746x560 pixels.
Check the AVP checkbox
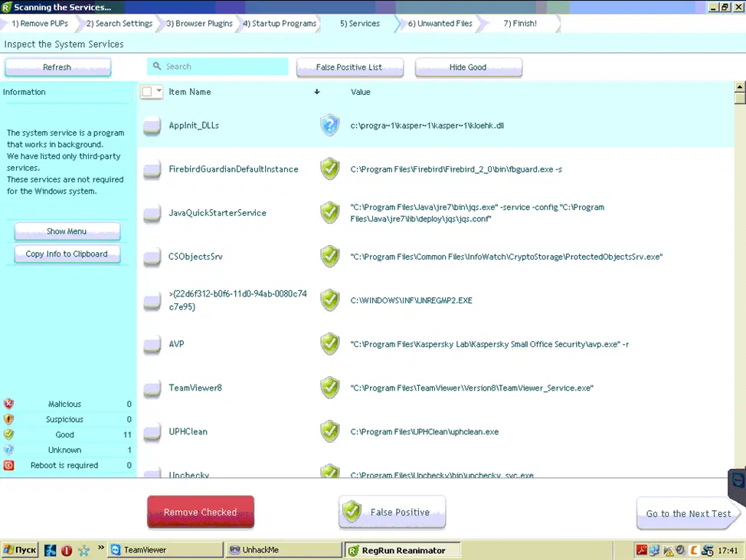(152, 345)
